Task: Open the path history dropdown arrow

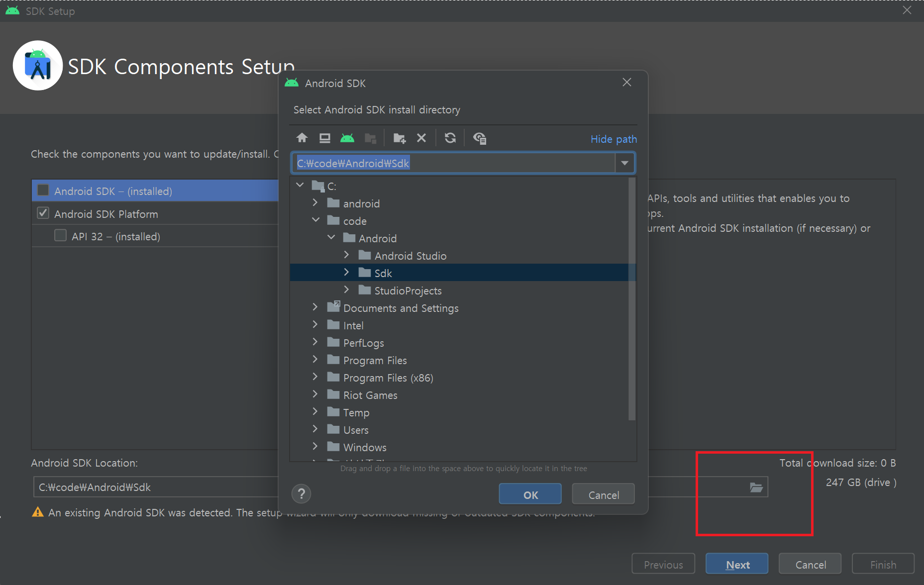Action: [624, 163]
